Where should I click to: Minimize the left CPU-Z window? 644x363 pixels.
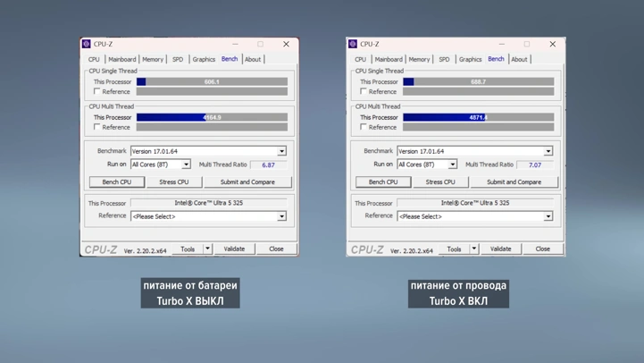click(235, 44)
